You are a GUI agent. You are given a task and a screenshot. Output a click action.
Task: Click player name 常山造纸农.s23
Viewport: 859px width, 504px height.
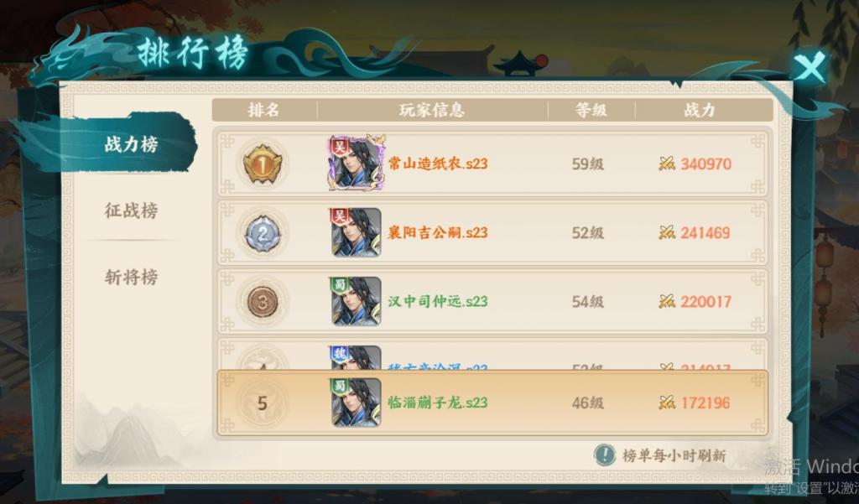[438, 164]
